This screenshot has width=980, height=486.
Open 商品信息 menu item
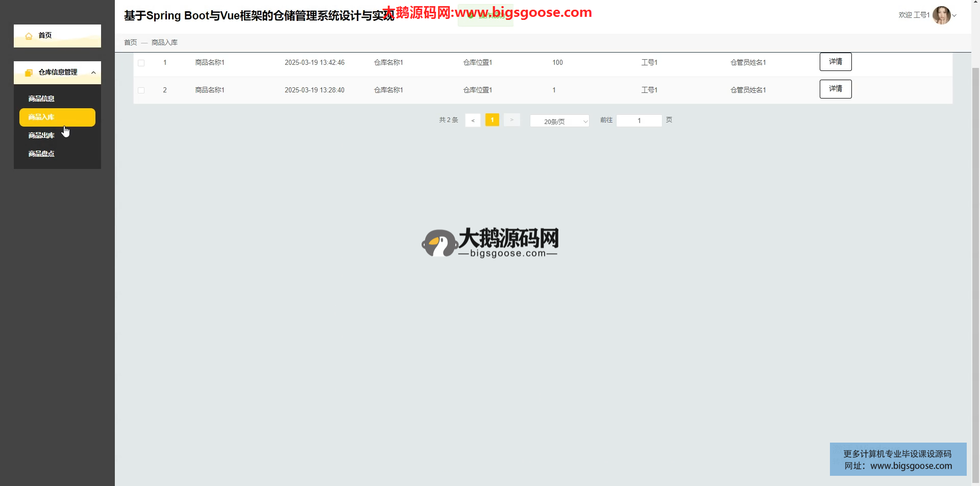coord(41,99)
